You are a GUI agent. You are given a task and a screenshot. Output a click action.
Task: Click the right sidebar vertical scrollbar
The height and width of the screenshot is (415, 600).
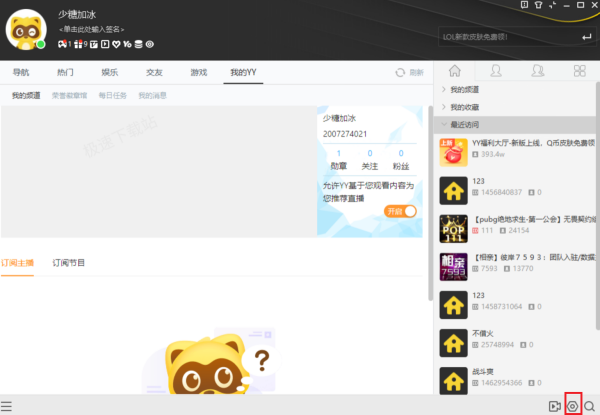tap(598, 207)
